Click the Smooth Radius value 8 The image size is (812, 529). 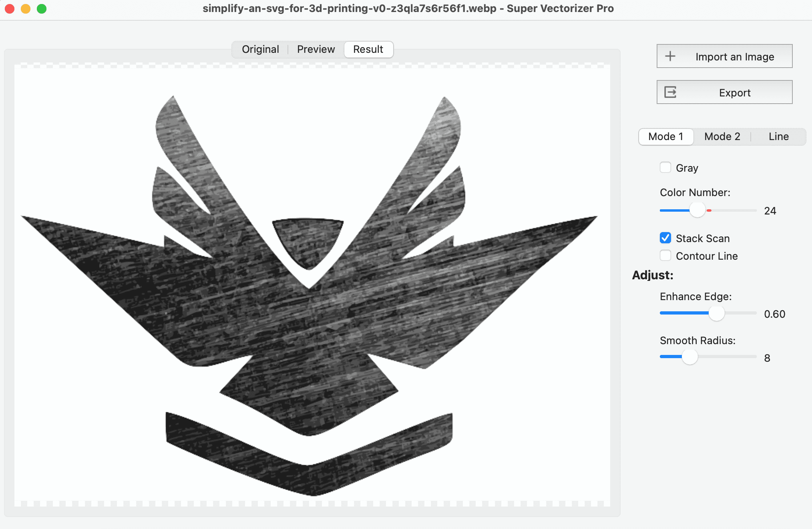pyautogui.click(x=767, y=358)
